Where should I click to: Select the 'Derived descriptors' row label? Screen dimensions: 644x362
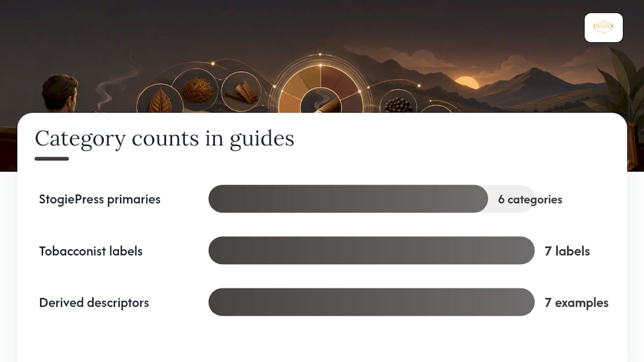(x=94, y=303)
